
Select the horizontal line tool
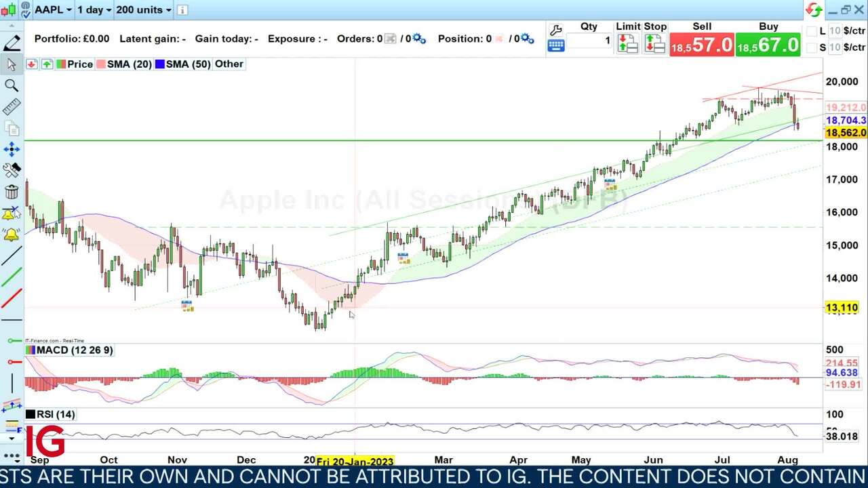point(12,319)
